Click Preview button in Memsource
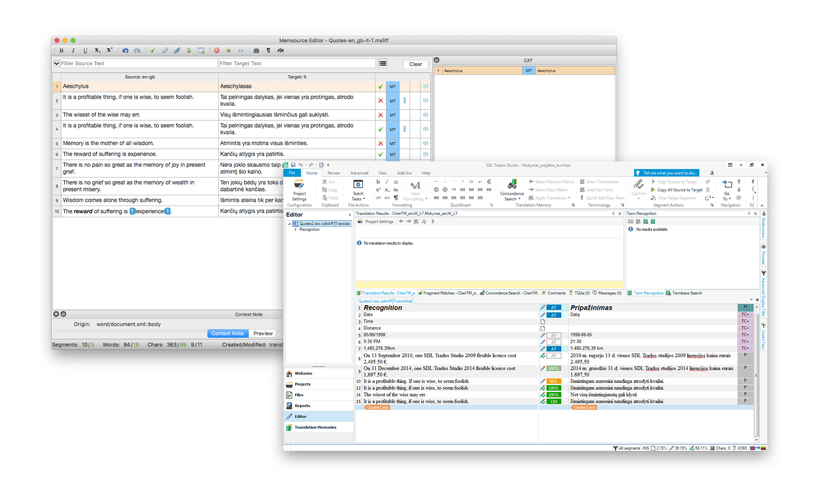Viewport: 840px width, 504px height. click(x=263, y=333)
